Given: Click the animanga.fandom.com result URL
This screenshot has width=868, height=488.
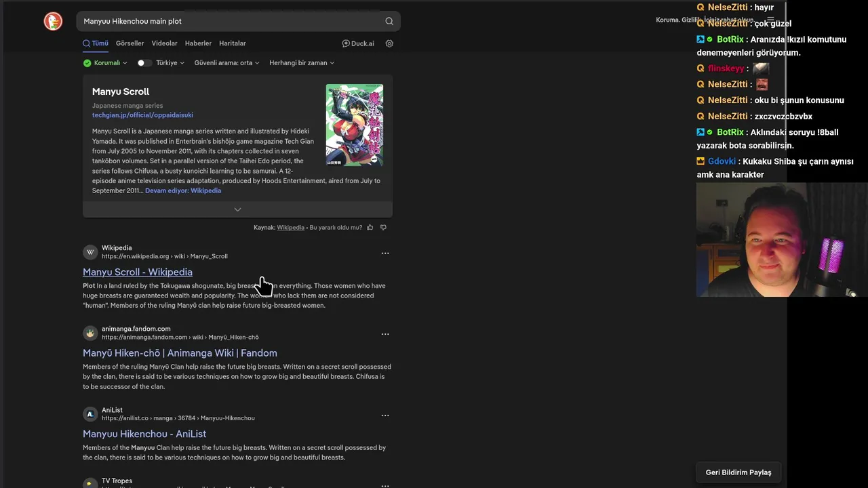Looking at the screenshot, I should pos(180,337).
